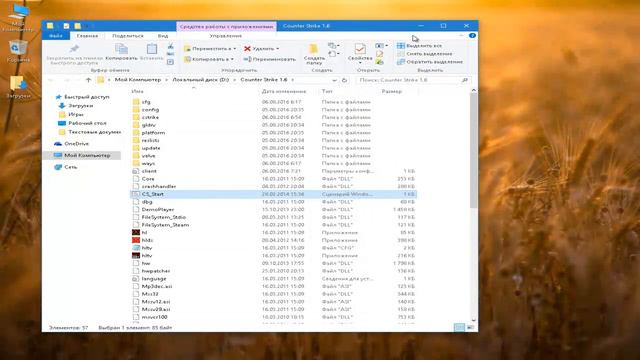Image resolution: width=640 pixels, height=360 pixels.
Task: Open address bar history dropdown arrow
Action: click(334, 80)
